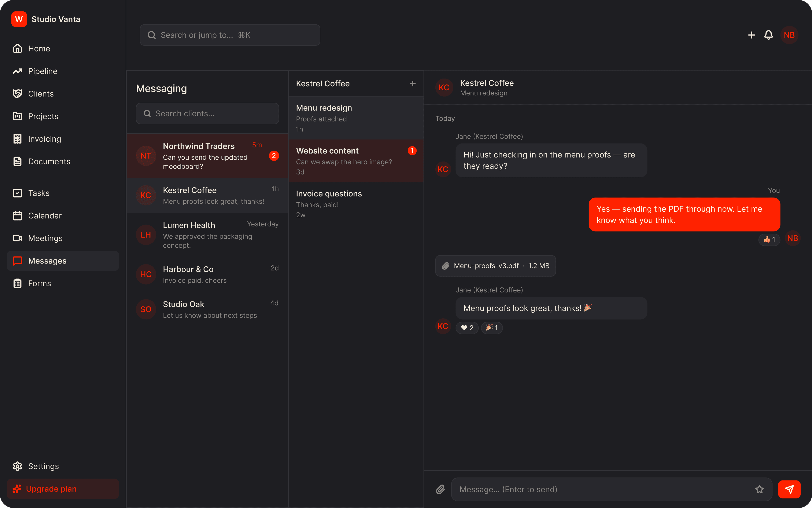Open the Studio Oak conversation

(x=207, y=309)
